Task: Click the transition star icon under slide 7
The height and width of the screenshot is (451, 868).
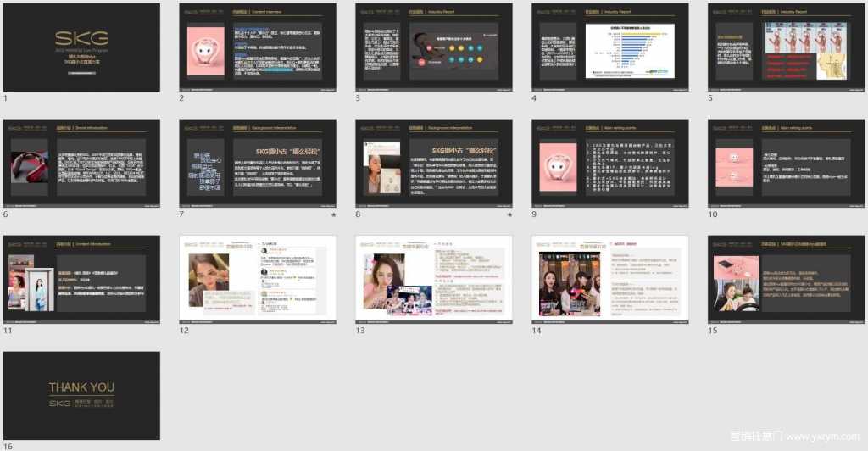Action: pos(333,215)
